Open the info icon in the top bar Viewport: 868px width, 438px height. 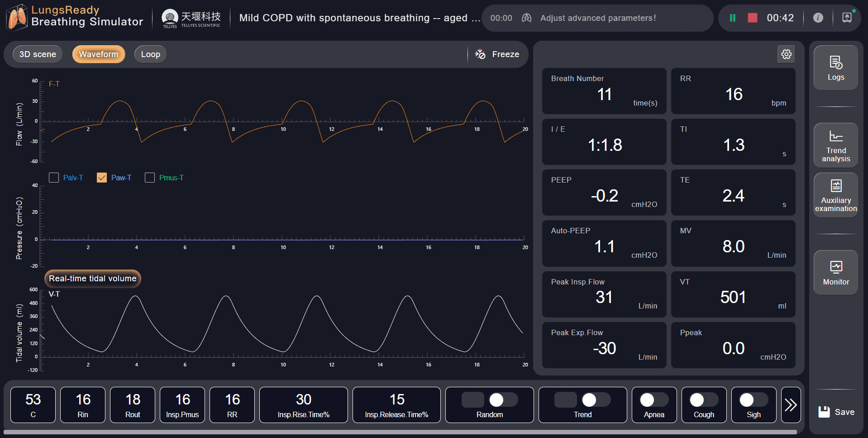(x=818, y=18)
